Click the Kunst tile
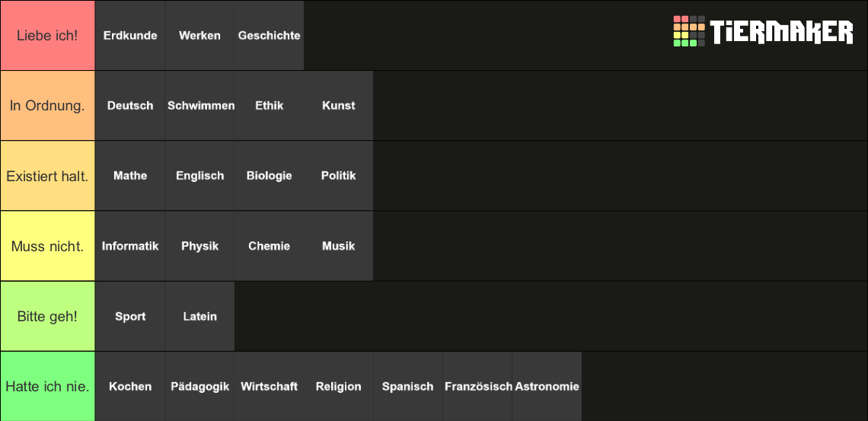The height and width of the screenshot is (421, 868). (338, 106)
